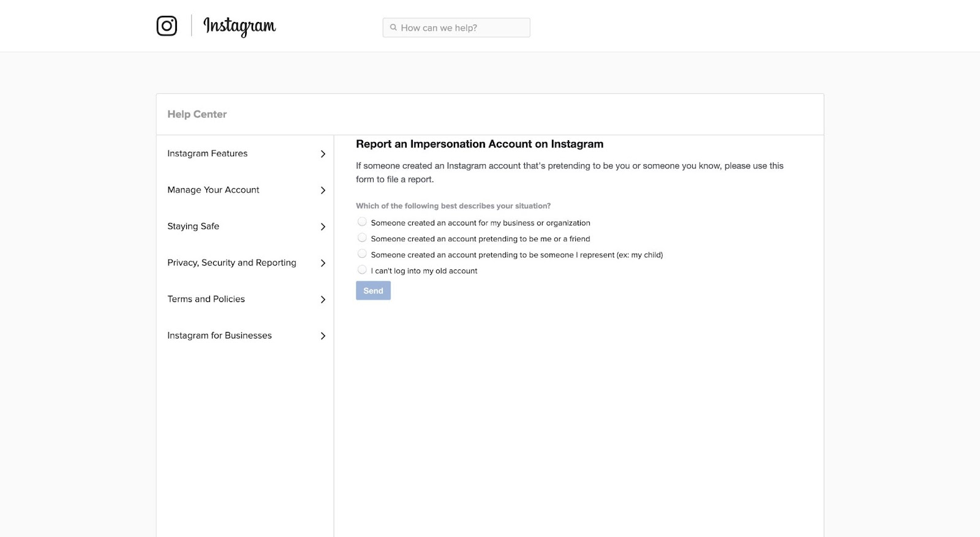Click the Instagram camera logo icon
This screenshot has height=537, width=980.
[x=167, y=26]
